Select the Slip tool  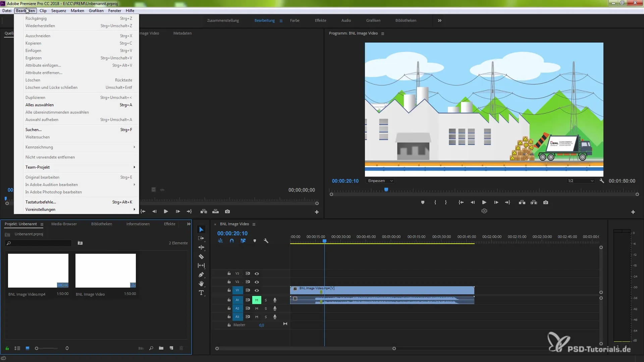201,265
